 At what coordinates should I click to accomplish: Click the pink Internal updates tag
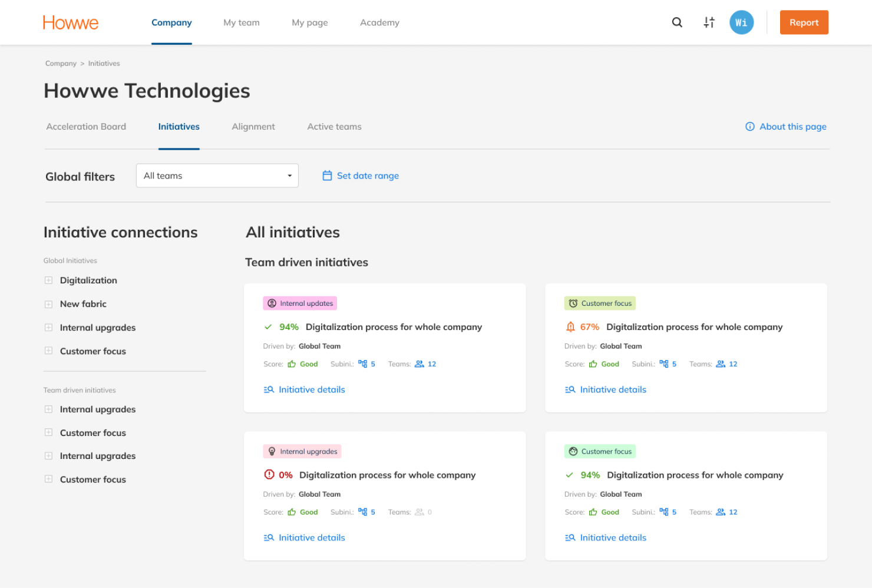(x=300, y=303)
